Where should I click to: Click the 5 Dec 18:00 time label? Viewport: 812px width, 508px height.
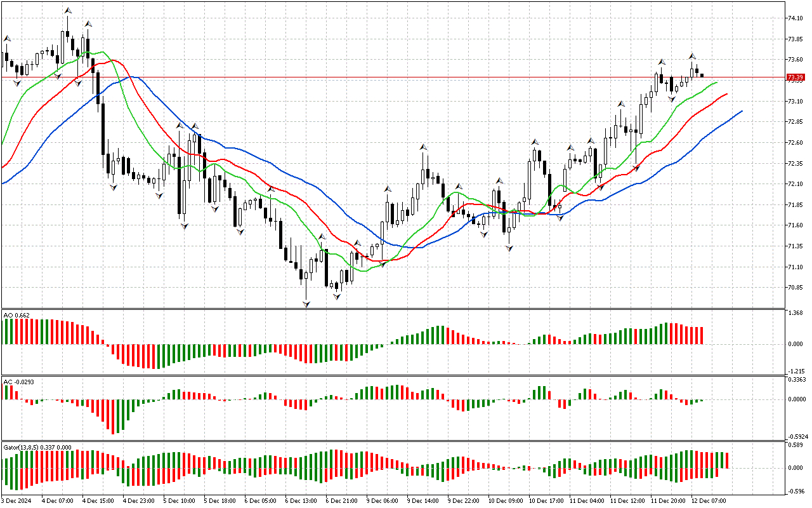point(221,501)
